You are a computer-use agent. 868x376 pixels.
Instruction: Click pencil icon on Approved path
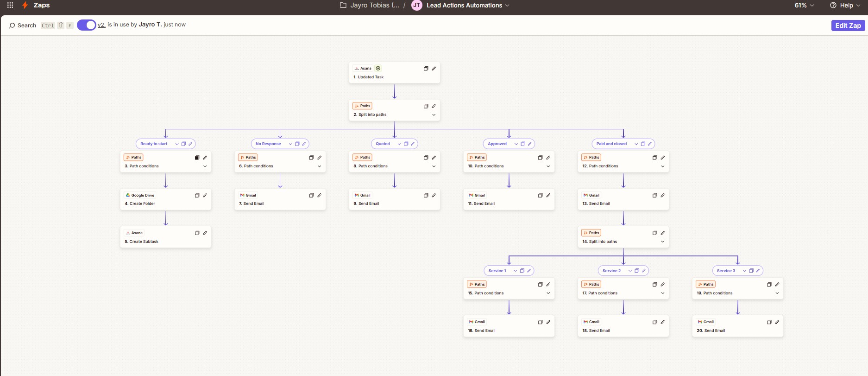tap(529, 144)
